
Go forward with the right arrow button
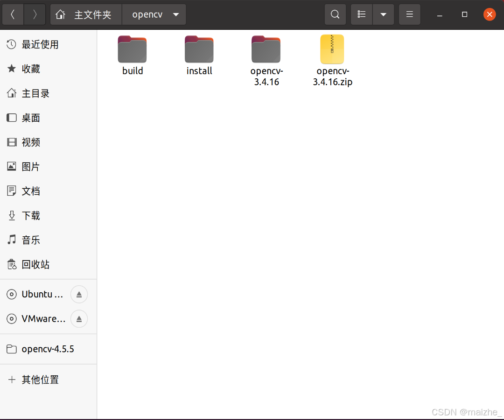pyautogui.click(x=35, y=14)
